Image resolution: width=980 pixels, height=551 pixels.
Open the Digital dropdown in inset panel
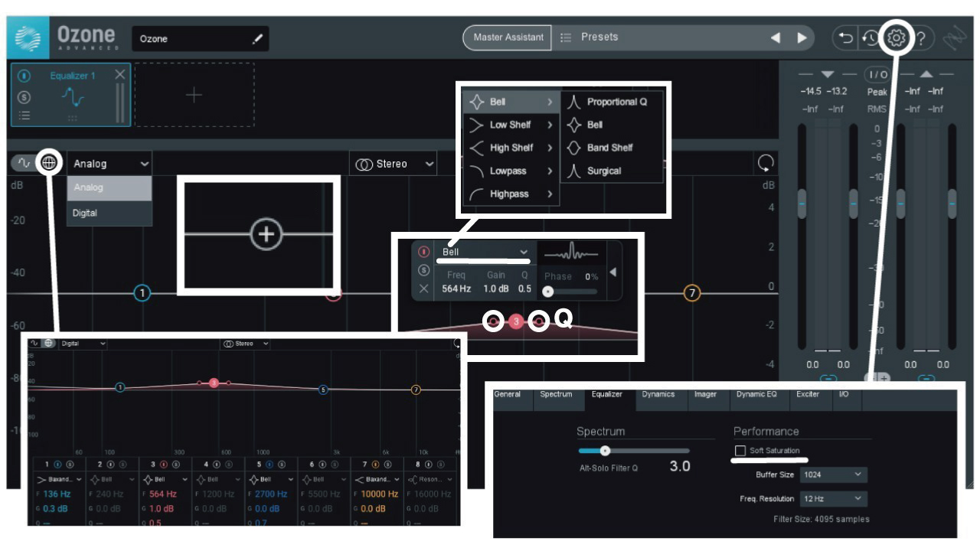click(x=82, y=344)
